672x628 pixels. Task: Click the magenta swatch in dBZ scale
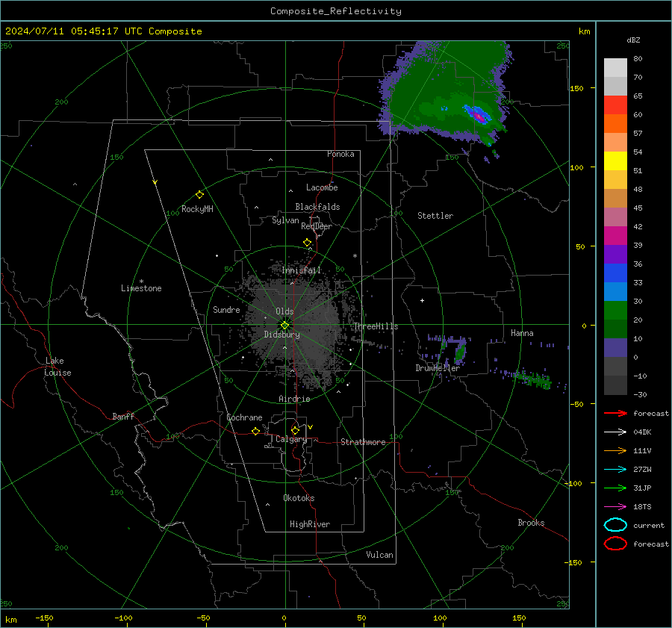615,236
